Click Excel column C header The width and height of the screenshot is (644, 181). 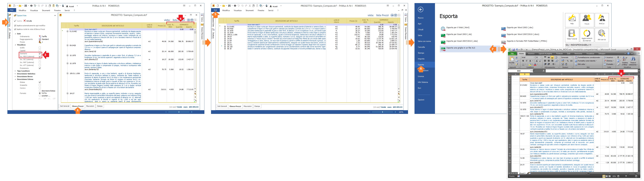pos(562,74)
